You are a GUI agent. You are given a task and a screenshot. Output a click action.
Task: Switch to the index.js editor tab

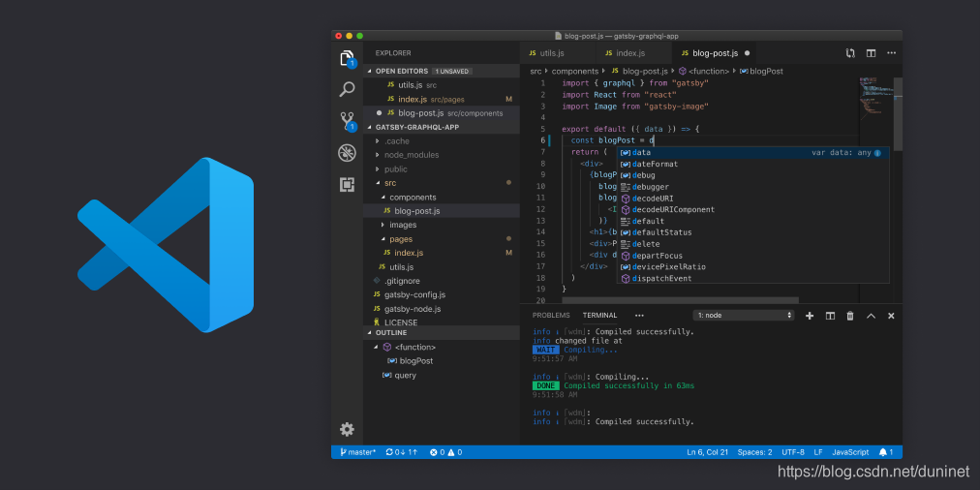(633, 53)
